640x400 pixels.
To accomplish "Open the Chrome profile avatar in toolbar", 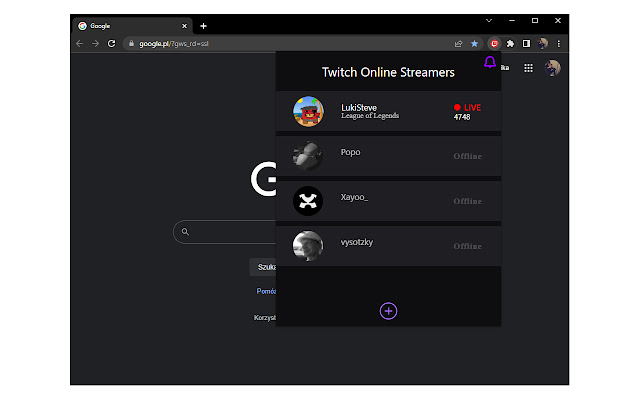I will (542, 43).
